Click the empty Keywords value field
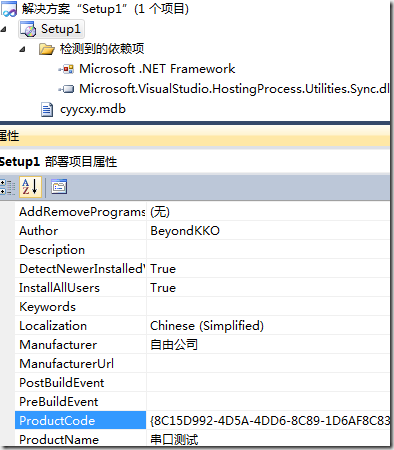The height and width of the screenshot is (450, 394). (268, 307)
